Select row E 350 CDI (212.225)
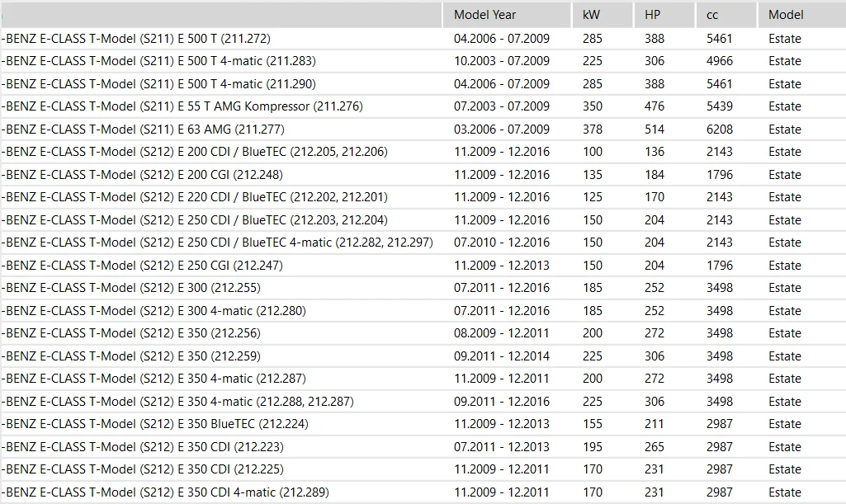Image resolution: width=846 pixels, height=504 pixels. (423, 469)
